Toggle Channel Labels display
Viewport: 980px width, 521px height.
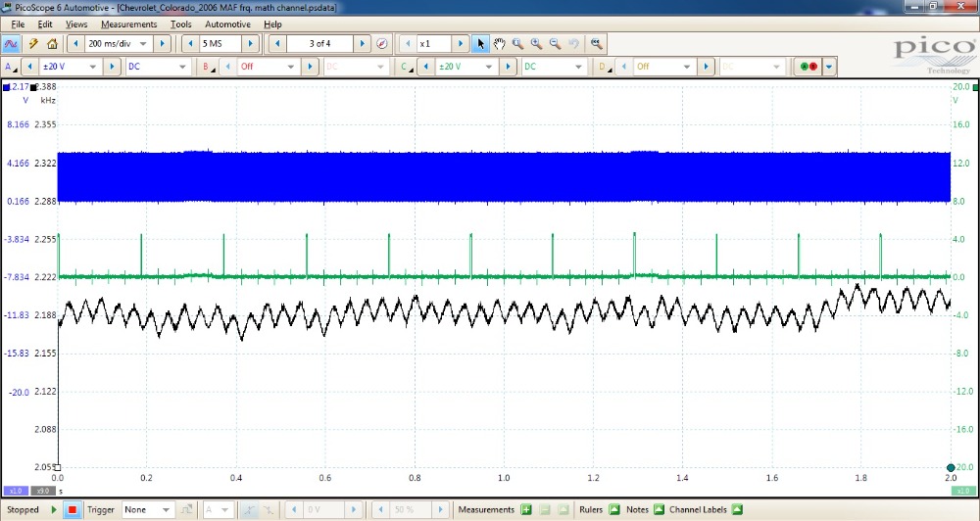[736, 510]
